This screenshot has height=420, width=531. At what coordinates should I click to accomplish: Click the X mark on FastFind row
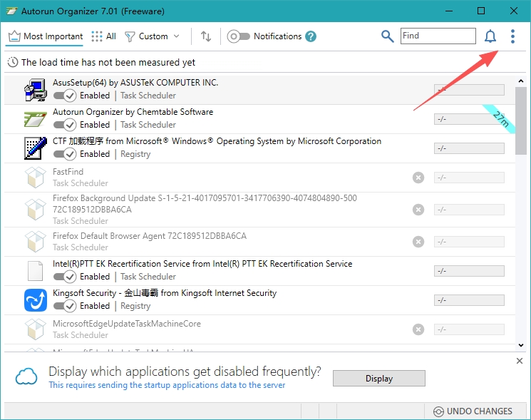click(418, 178)
